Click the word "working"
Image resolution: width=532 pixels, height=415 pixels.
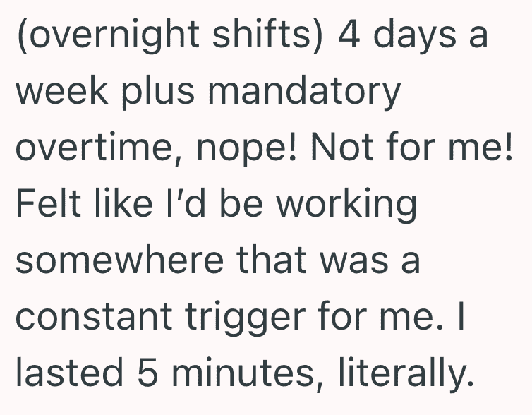tap(346, 205)
